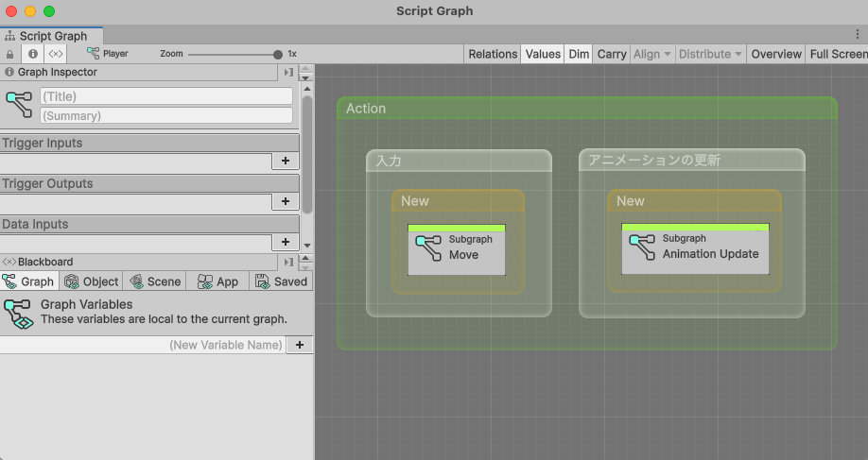Click the Graph Variables description icon

pyautogui.click(x=18, y=313)
